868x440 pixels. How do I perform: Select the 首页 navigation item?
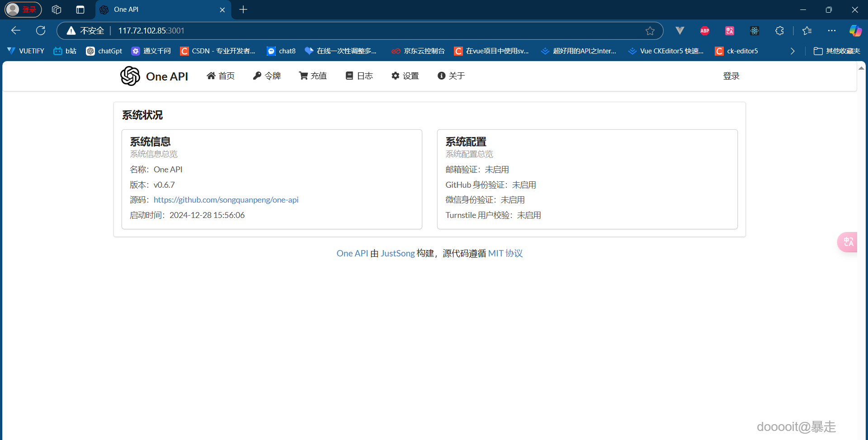(221, 76)
